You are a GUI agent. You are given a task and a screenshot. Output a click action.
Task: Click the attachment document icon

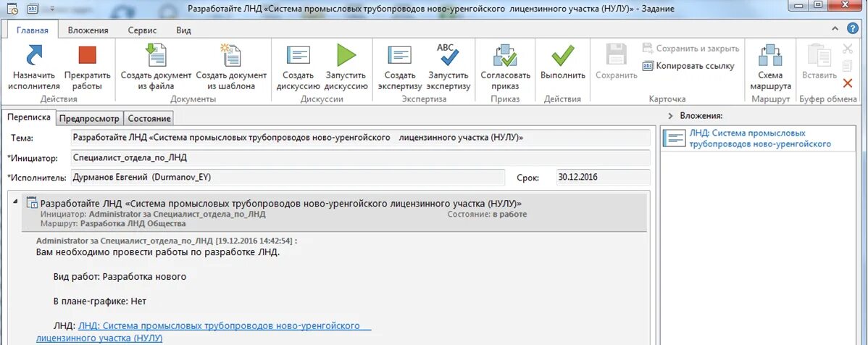coord(674,138)
